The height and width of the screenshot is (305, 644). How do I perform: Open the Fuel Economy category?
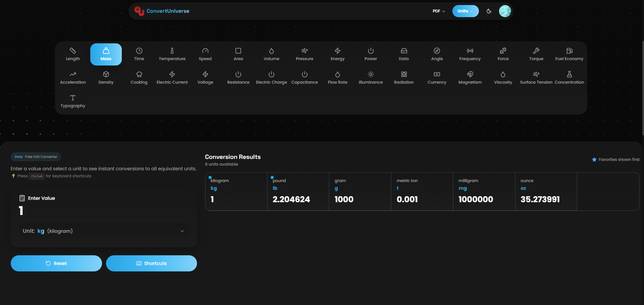click(569, 54)
